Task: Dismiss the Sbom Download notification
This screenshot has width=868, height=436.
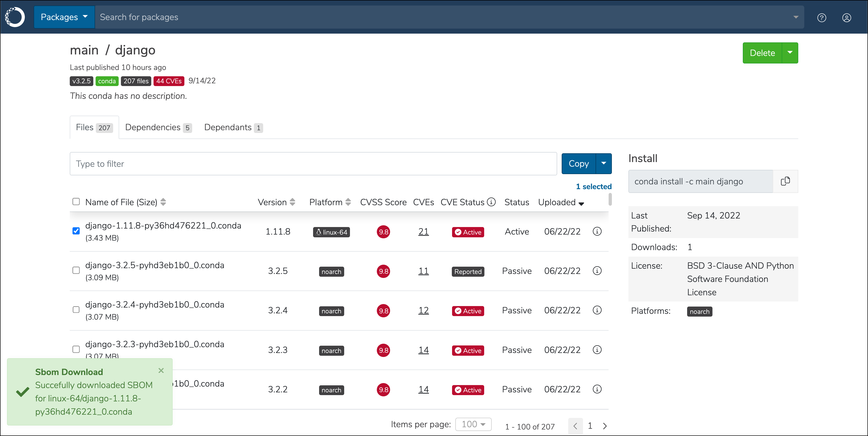Action: click(x=161, y=371)
